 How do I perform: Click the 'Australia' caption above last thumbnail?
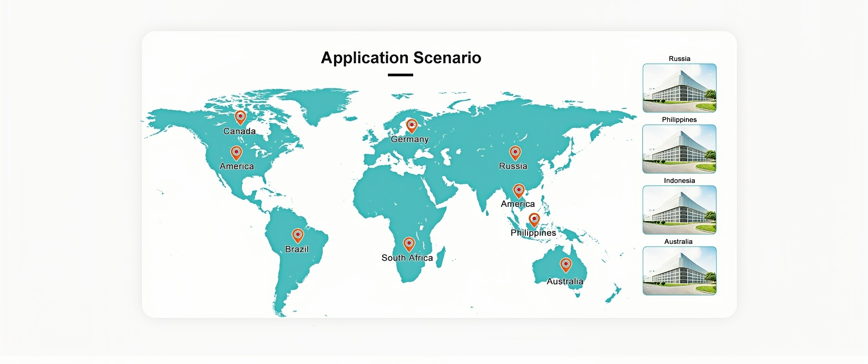679,242
